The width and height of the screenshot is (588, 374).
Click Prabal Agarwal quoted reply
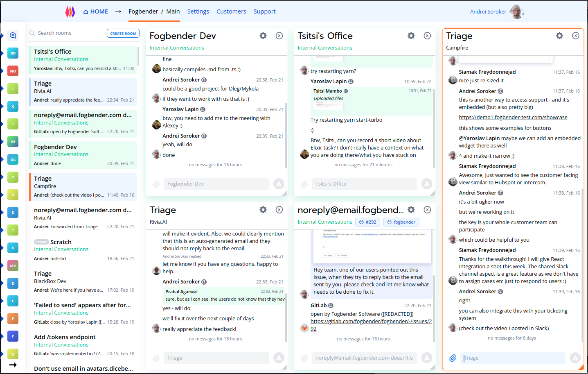pos(223,295)
